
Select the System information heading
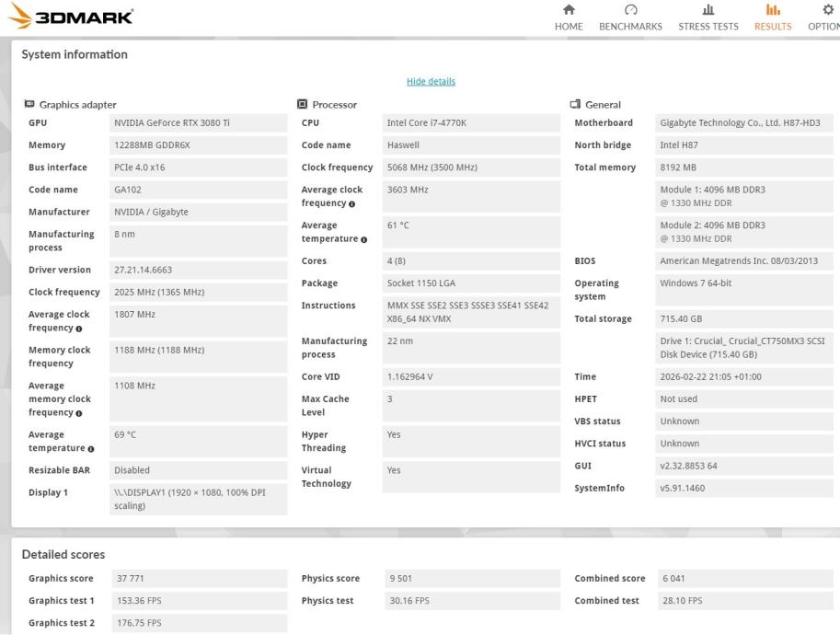click(x=75, y=54)
